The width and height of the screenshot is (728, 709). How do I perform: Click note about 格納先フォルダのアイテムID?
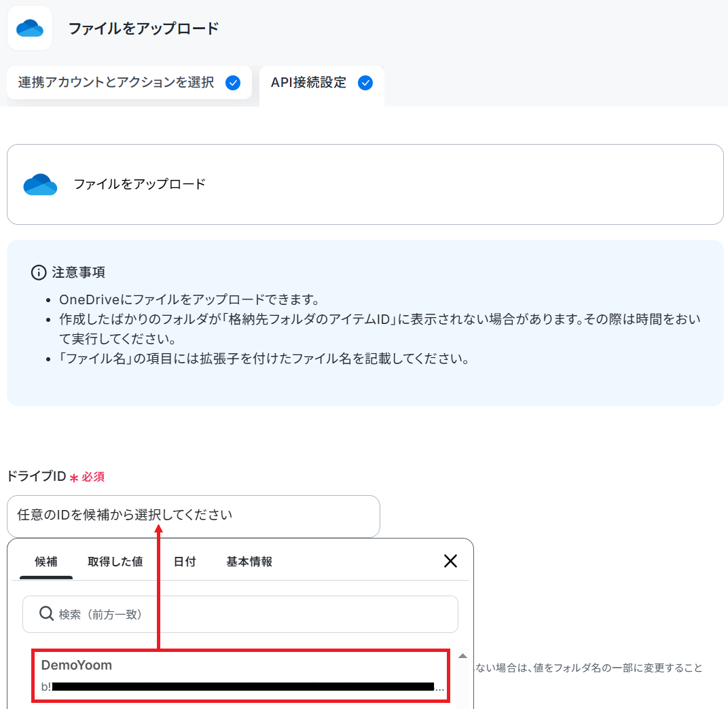tap(380, 329)
